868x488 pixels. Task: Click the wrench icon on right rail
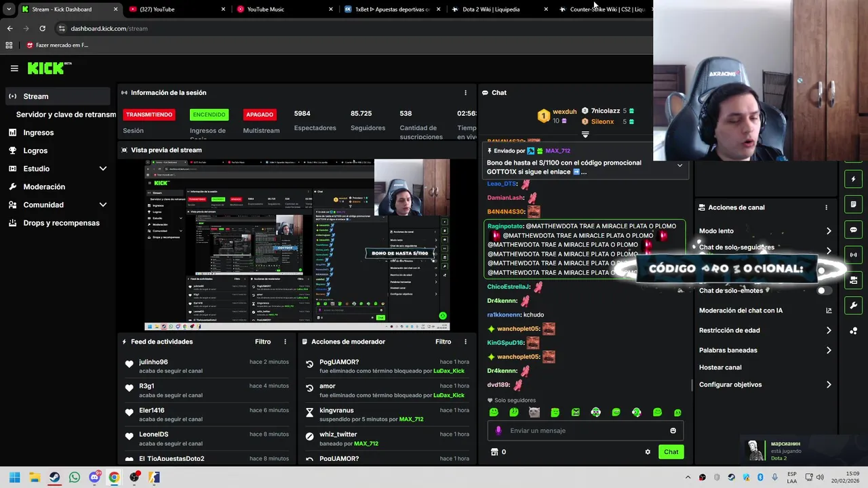click(x=853, y=306)
